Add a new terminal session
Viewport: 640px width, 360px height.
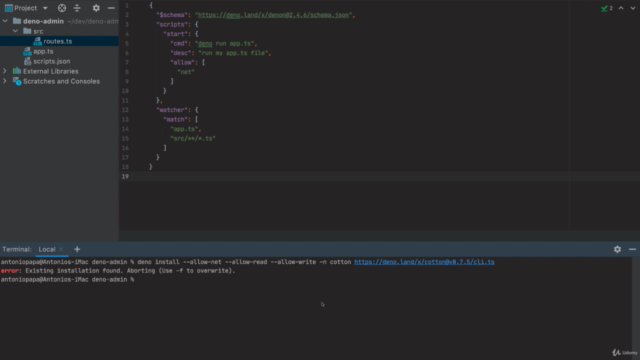pyautogui.click(x=77, y=249)
